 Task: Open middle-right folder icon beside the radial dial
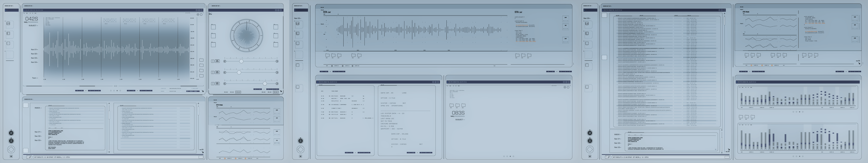click(x=276, y=36)
